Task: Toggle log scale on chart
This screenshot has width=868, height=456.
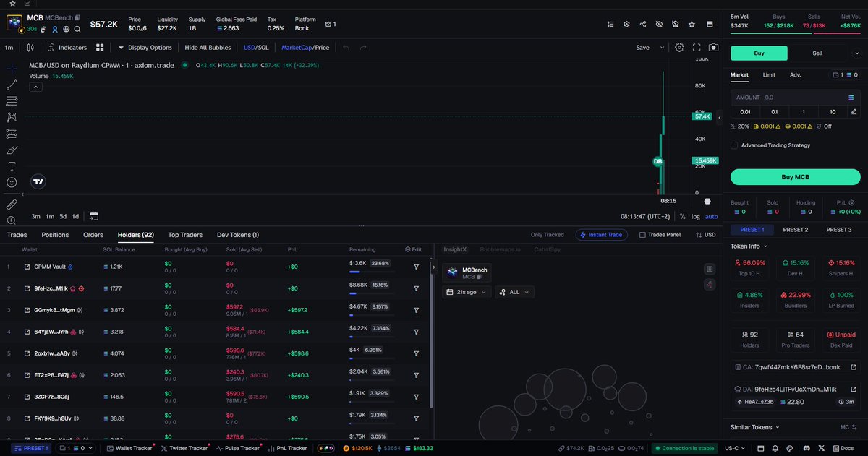Action: pyautogui.click(x=695, y=216)
